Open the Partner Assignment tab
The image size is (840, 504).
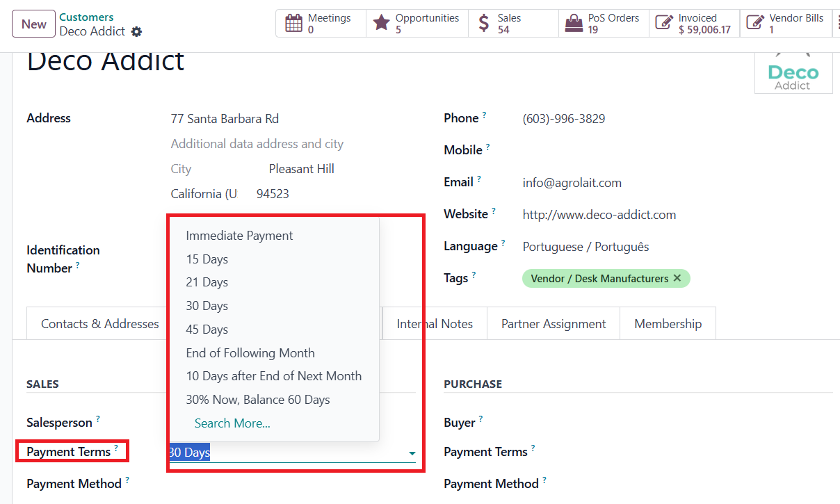[x=554, y=324]
